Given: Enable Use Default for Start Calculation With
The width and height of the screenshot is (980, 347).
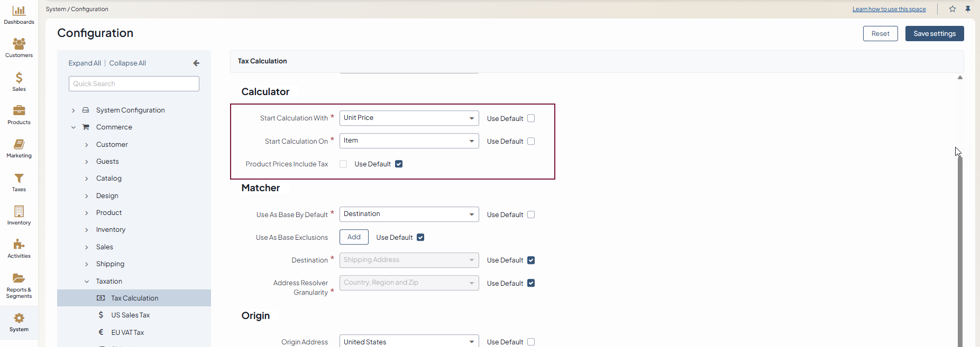Looking at the screenshot, I should pyautogui.click(x=531, y=118).
